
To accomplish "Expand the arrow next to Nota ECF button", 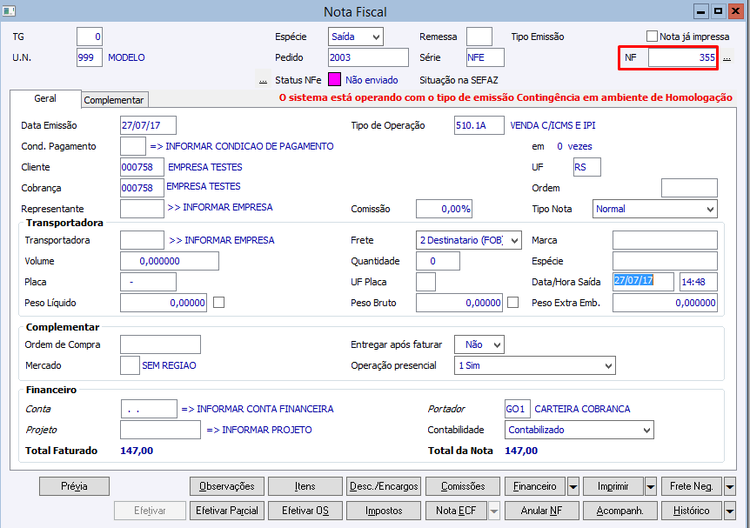I will click(x=494, y=511).
